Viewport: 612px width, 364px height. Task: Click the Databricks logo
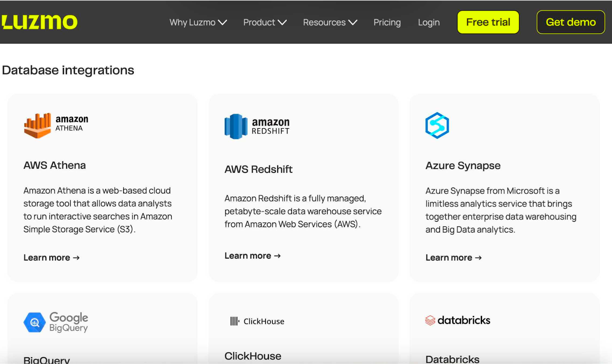click(x=457, y=320)
